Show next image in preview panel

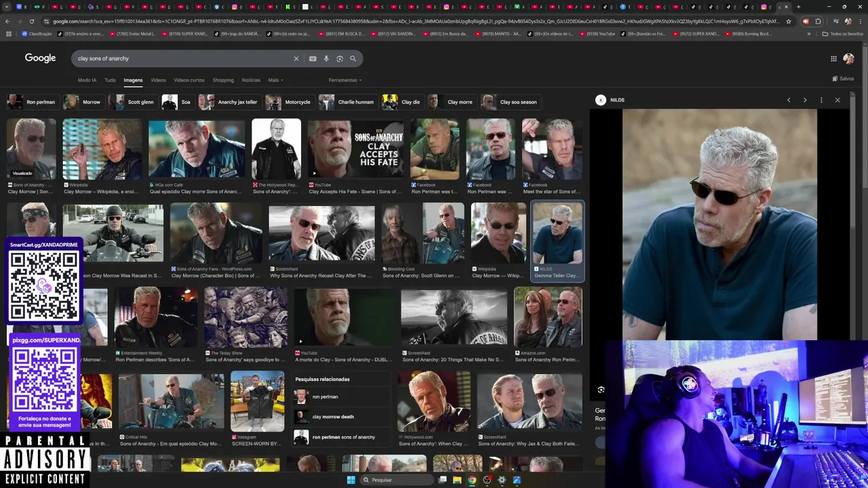pos(805,100)
